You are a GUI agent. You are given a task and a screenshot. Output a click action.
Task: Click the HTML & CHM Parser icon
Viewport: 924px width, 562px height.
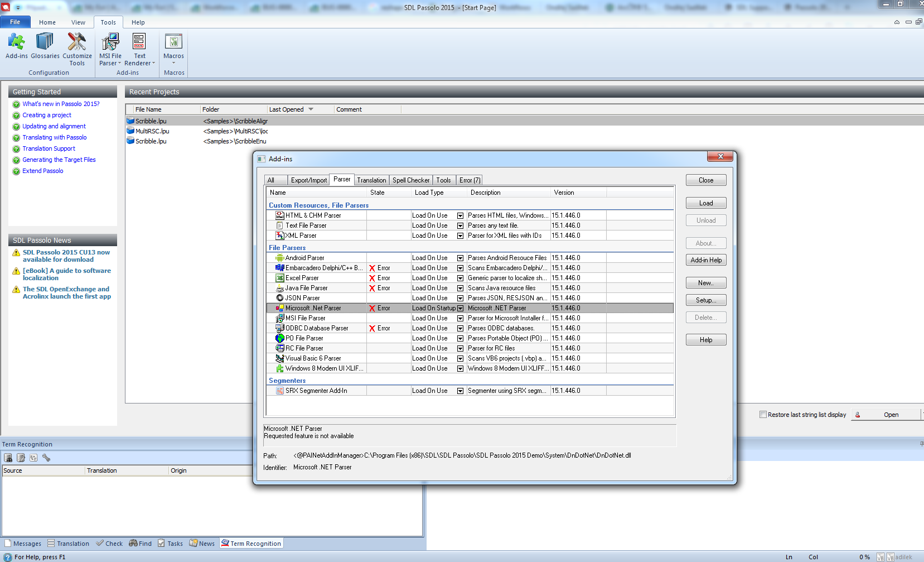click(x=280, y=215)
